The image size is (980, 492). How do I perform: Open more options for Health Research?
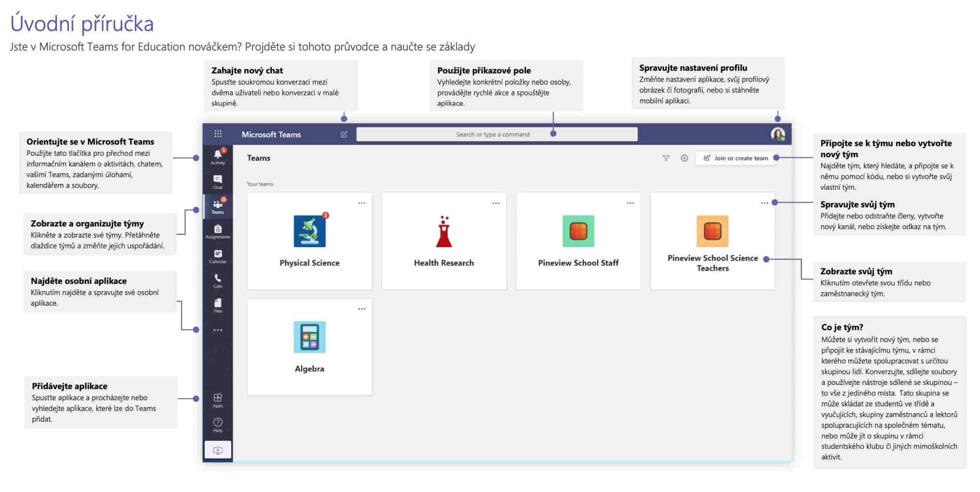[496, 203]
